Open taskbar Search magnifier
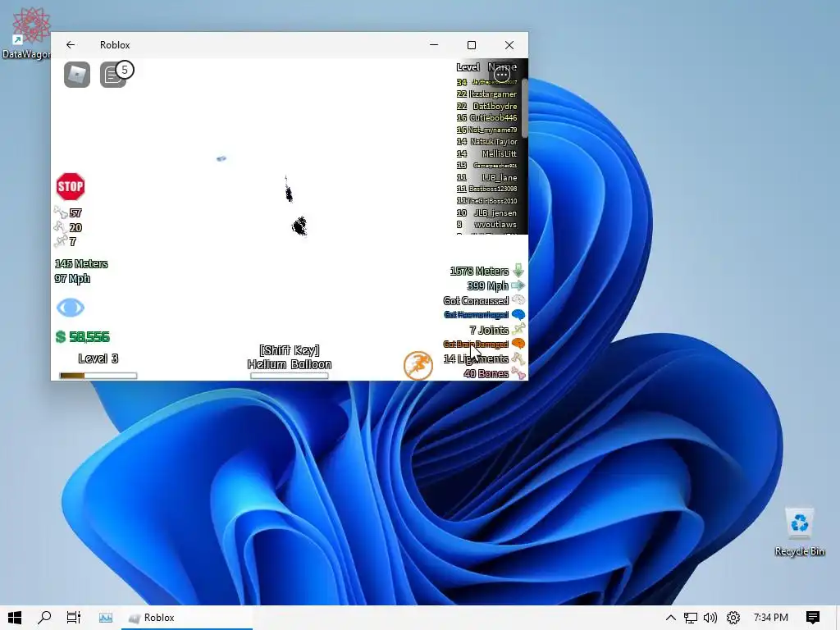Image resolution: width=840 pixels, height=630 pixels. [44, 617]
